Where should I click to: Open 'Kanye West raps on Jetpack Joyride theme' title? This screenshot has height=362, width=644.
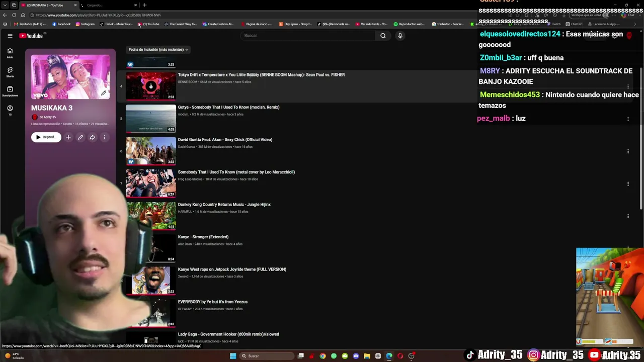pyautogui.click(x=232, y=269)
